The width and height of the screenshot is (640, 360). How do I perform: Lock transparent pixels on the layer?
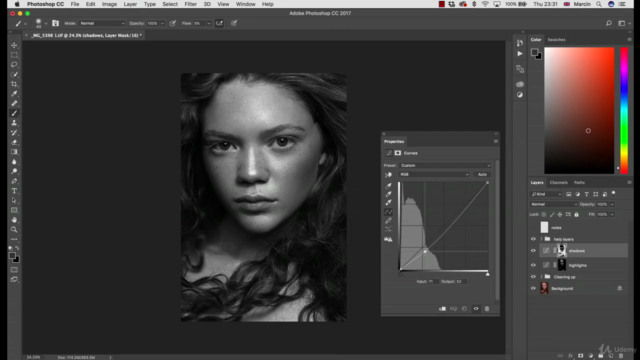(x=544, y=214)
